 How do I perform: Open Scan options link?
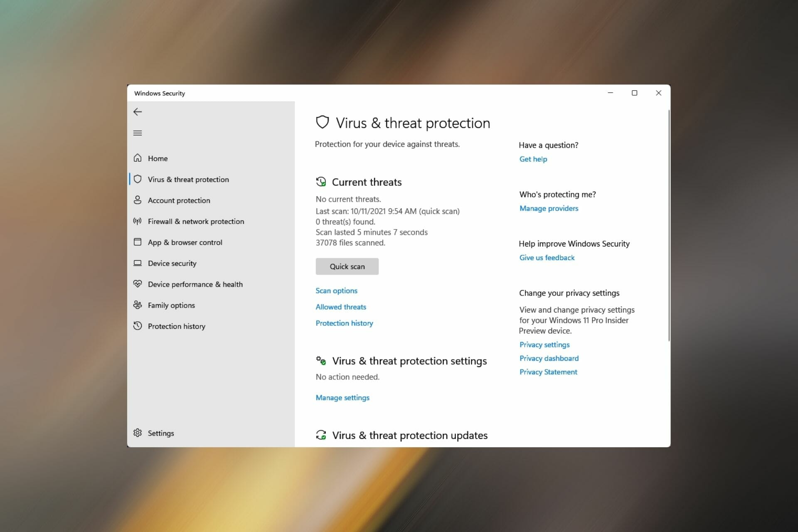click(x=337, y=291)
